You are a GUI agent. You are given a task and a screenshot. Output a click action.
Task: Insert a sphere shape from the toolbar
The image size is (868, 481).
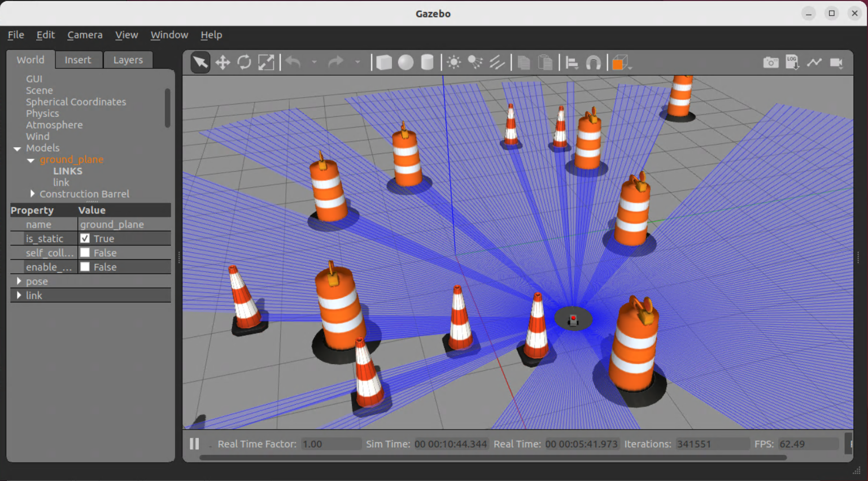pos(405,62)
